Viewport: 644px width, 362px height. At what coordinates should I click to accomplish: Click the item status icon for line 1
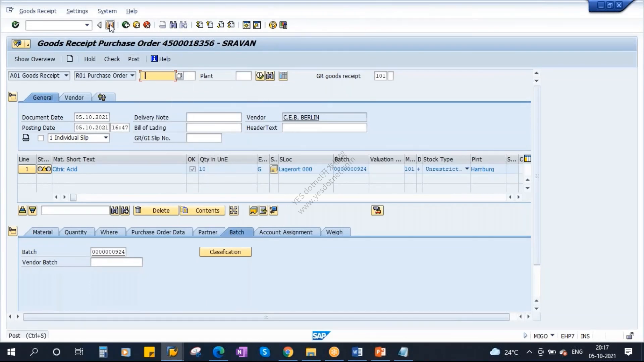point(44,169)
